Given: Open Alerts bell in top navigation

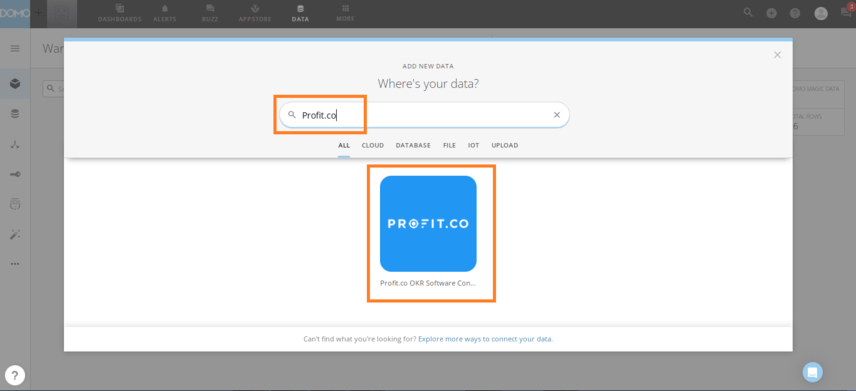Looking at the screenshot, I should point(165,13).
